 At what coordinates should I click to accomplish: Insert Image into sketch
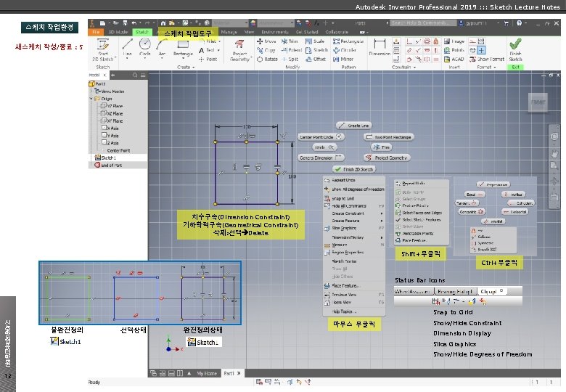pos(454,41)
